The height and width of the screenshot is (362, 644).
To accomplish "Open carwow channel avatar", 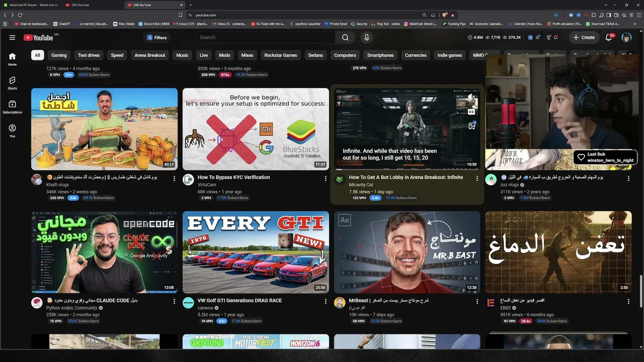I will [x=188, y=303].
